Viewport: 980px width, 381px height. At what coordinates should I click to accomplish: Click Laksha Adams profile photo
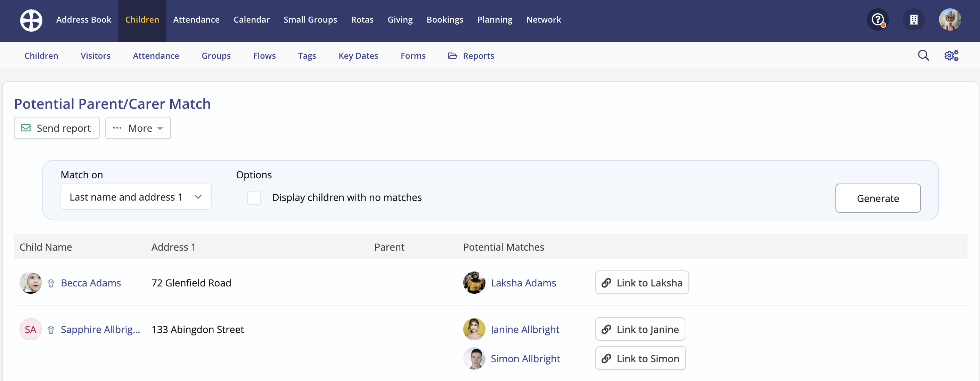tap(474, 283)
